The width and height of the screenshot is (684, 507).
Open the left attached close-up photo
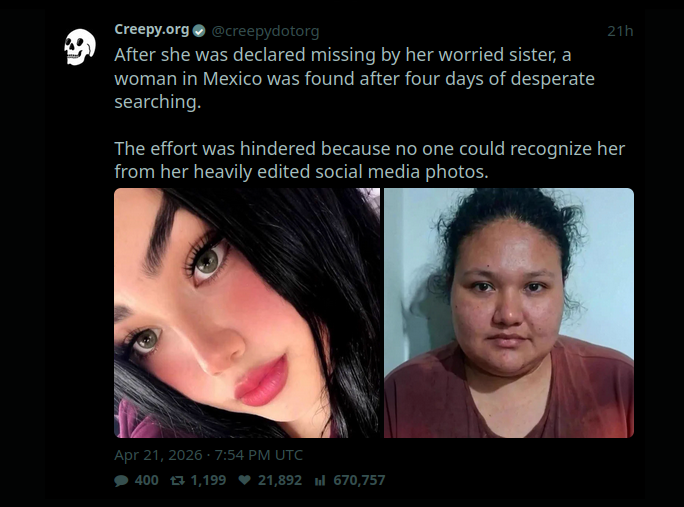click(x=247, y=313)
